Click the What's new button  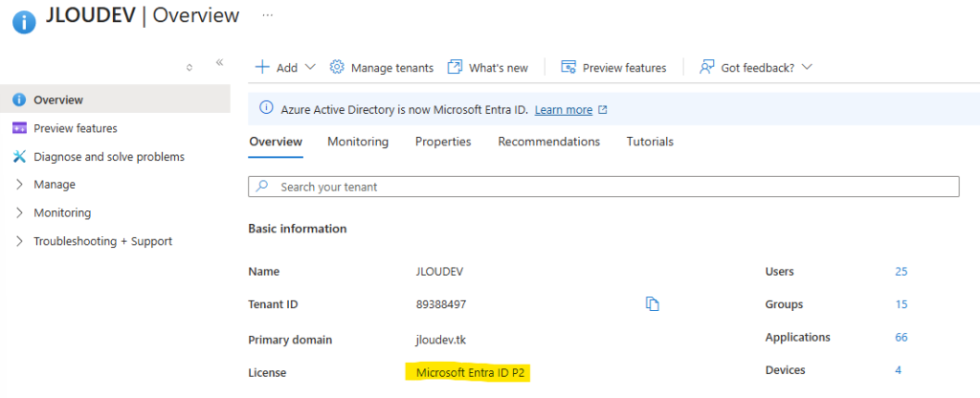(488, 68)
